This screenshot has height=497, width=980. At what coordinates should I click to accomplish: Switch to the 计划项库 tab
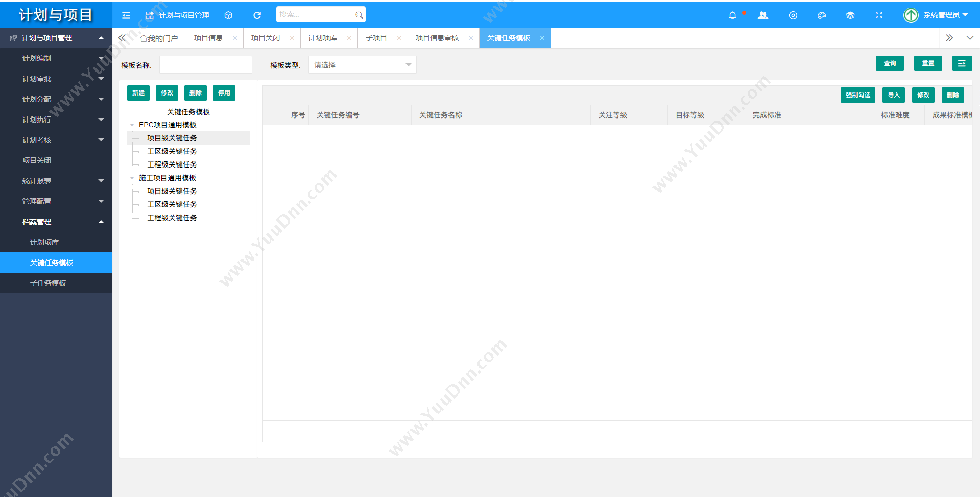pyautogui.click(x=323, y=38)
